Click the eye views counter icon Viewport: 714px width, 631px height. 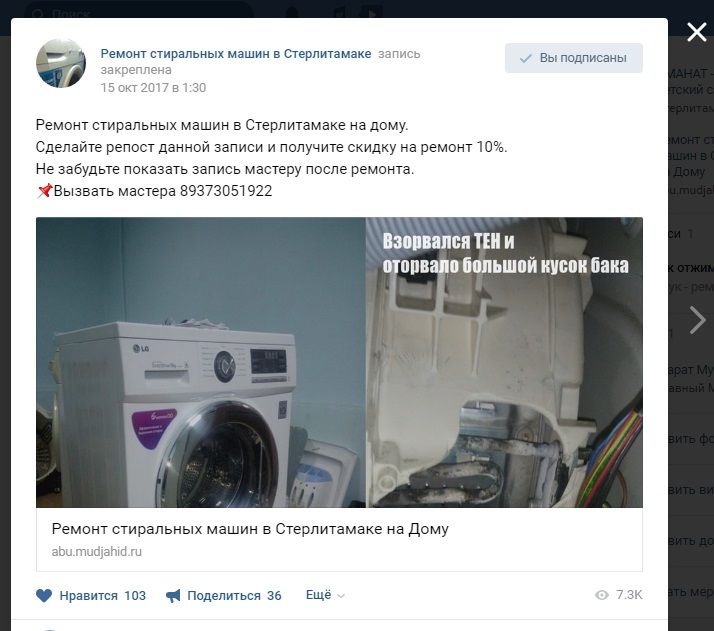coord(602,595)
